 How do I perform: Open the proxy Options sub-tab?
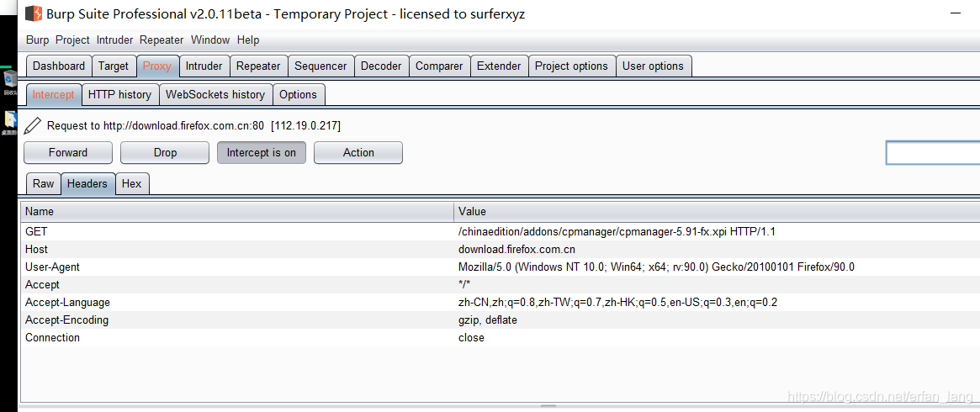[x=298, y=95]
